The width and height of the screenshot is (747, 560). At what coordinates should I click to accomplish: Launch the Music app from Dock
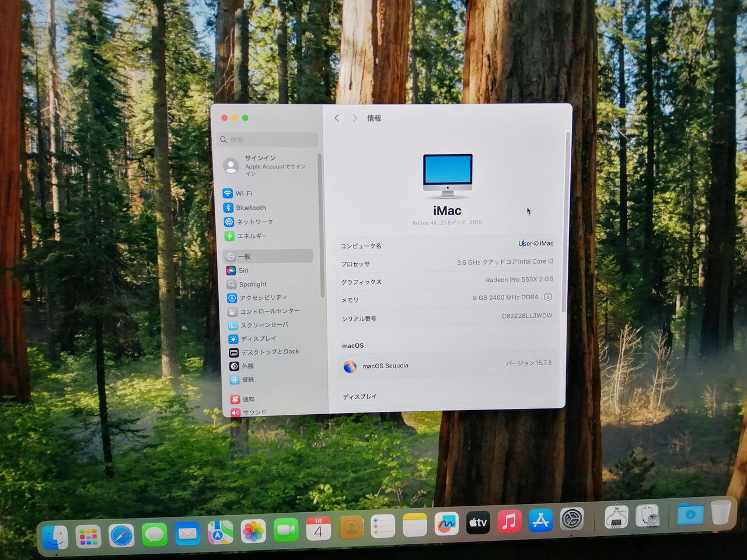[509, 521]
